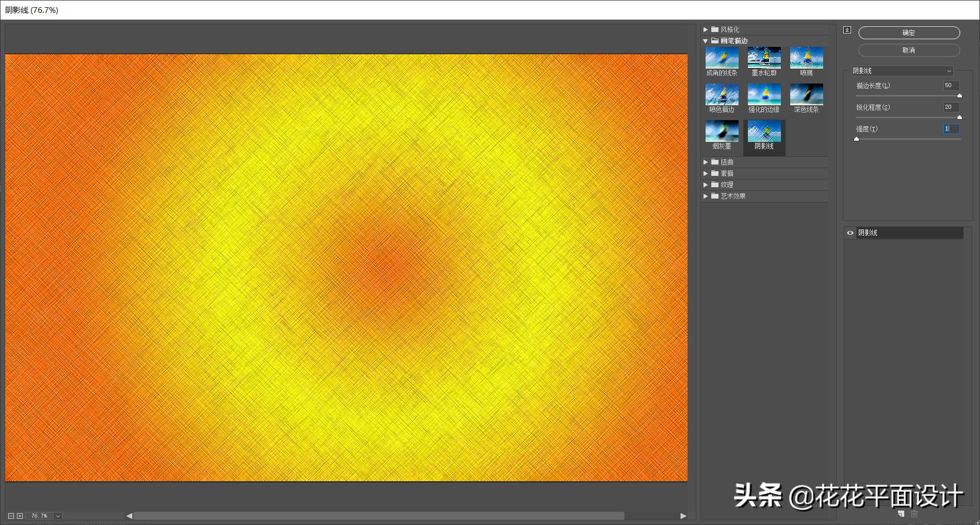Click the zoom in plus icon

pyautogui.click(x=20, y=516)
